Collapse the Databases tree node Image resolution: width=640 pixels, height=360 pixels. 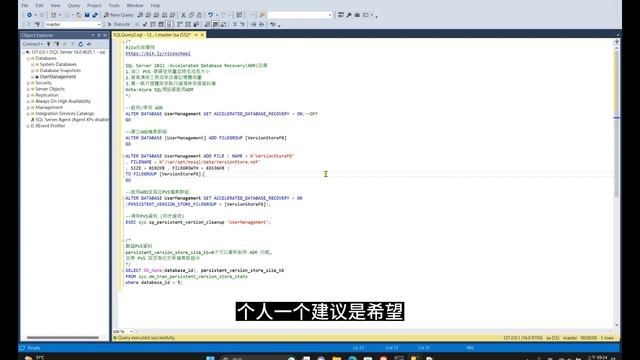point(28,58)
